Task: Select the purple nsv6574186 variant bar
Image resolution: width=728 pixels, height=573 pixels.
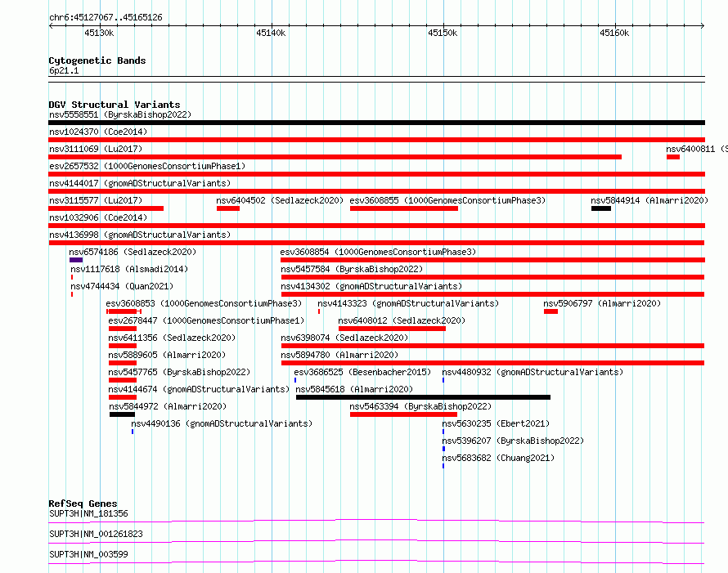Action: (x=76, y=260)
